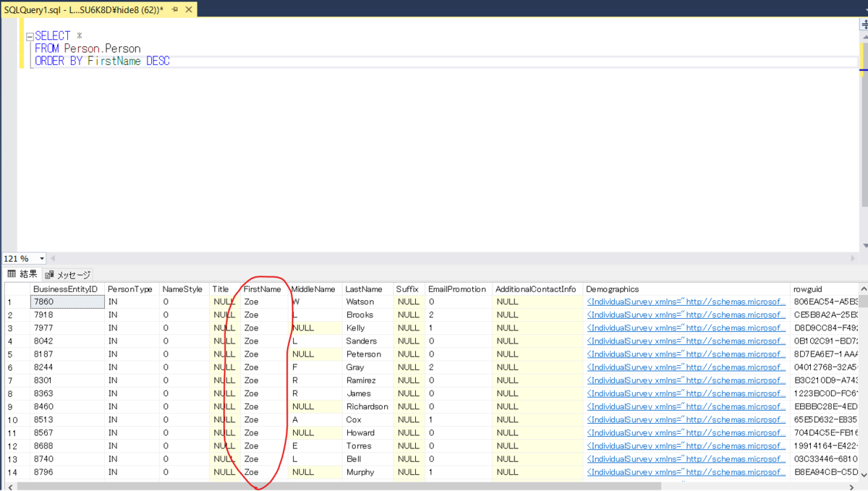Open Demographics XML link for Murphy row

[686, 472]
